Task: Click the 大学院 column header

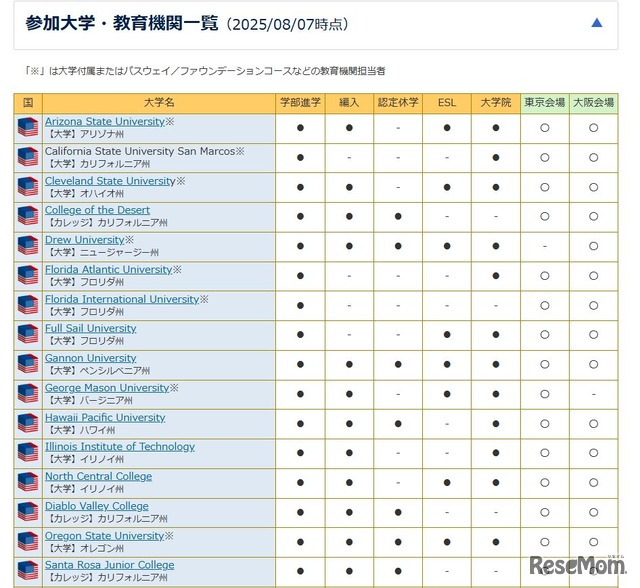Action: point(496,103)
